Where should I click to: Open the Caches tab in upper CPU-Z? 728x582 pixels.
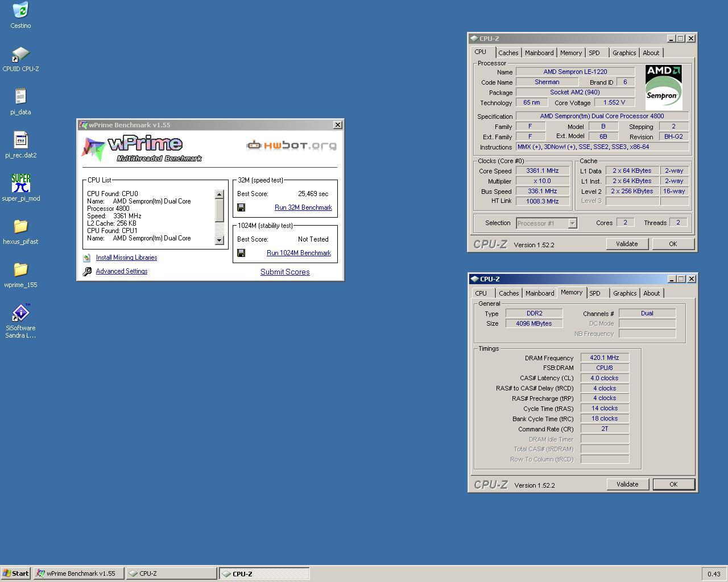click(508, 53)
